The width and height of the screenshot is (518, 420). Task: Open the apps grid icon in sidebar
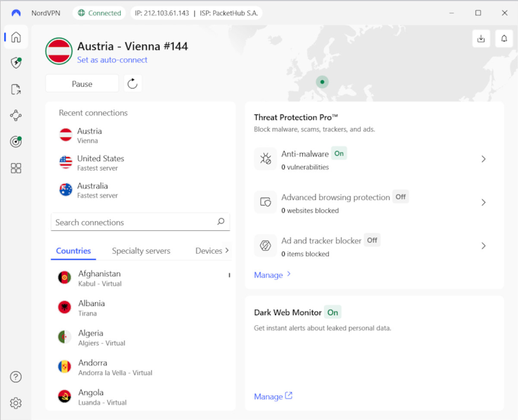16,168
